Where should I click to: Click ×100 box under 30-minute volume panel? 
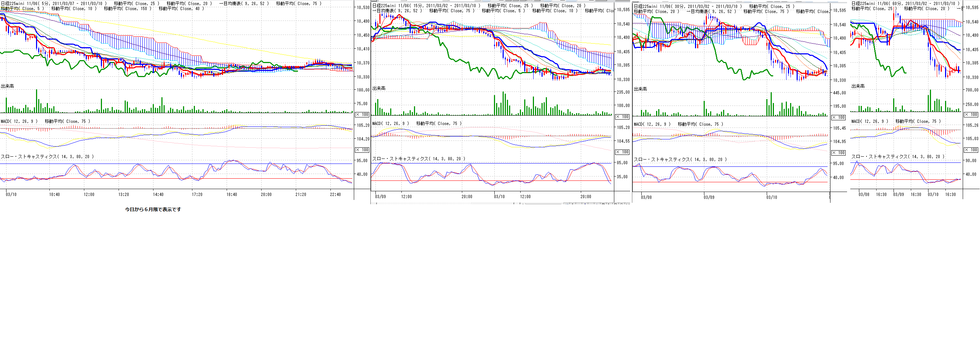click(838, 117)
